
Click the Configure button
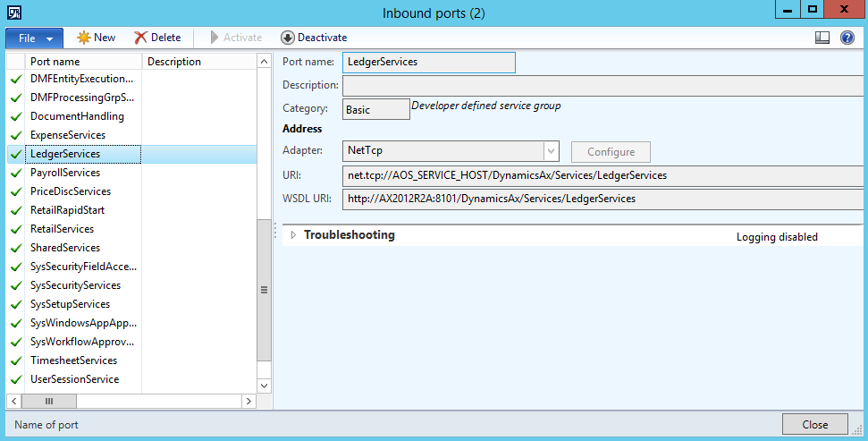coord(611,152)
